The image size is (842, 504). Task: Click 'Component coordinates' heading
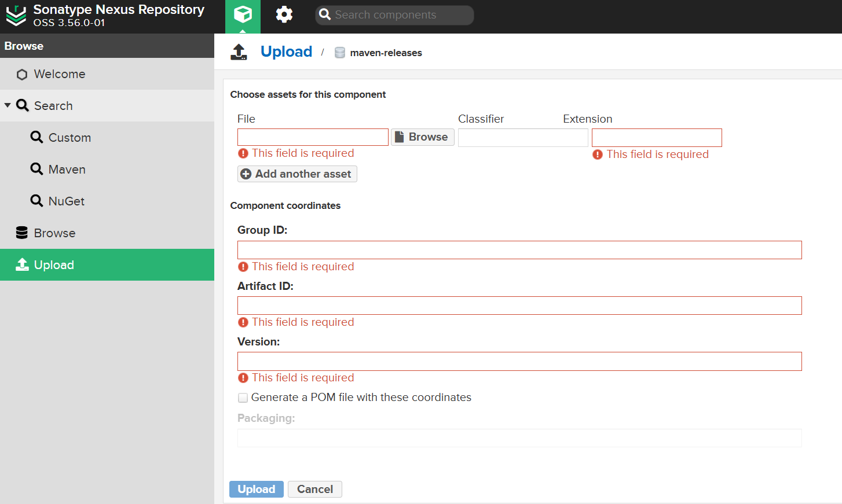point(285,205)
